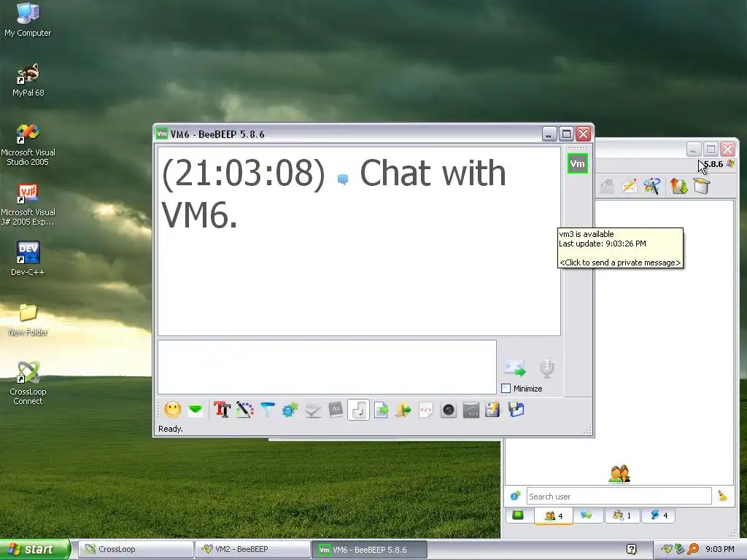Click the 'Ready.' status bar text
The image size is (747, 560).
tap(171, 429)
